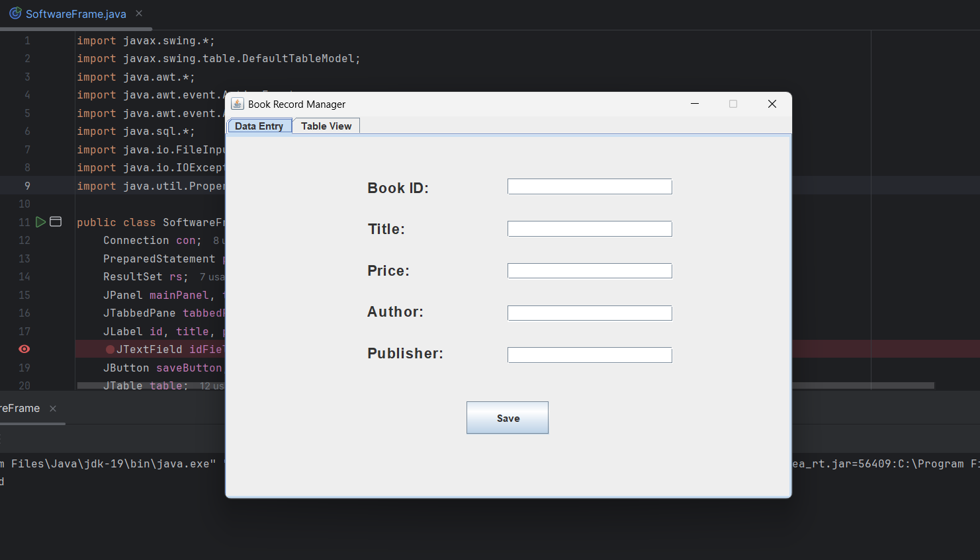The height and width of the screenshot is (560, 980).
Task: Focus the Book ID input field
Action: 590,186
